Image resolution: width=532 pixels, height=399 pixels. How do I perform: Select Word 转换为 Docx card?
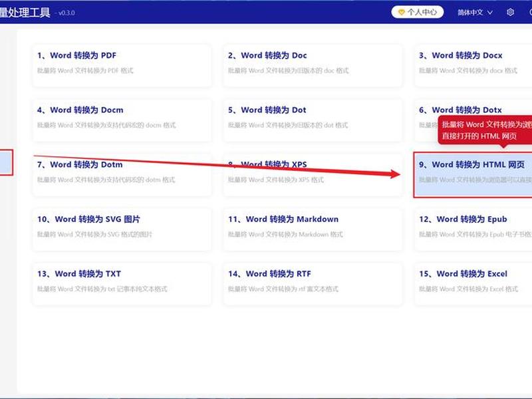(x=473, y=65)
